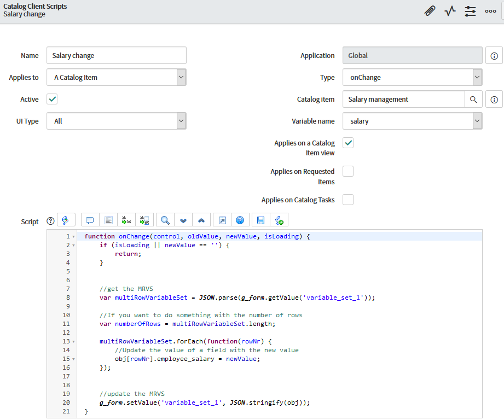The height and width of the screenshot is (420, 504).
Task: Open the more options ellipsis menu
Action: [490, 11]
